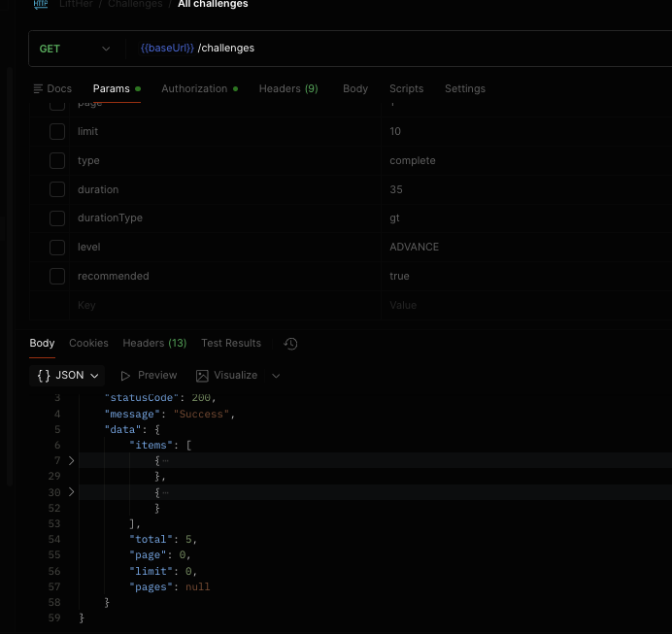Click the HTTP request icon in breadcrumb

tap(41, 5)
